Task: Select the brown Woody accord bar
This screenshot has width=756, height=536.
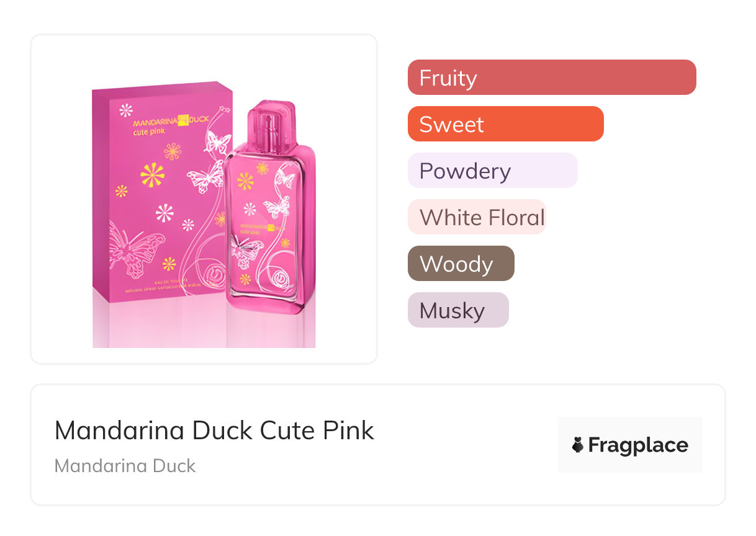Action: click(461, 264)
